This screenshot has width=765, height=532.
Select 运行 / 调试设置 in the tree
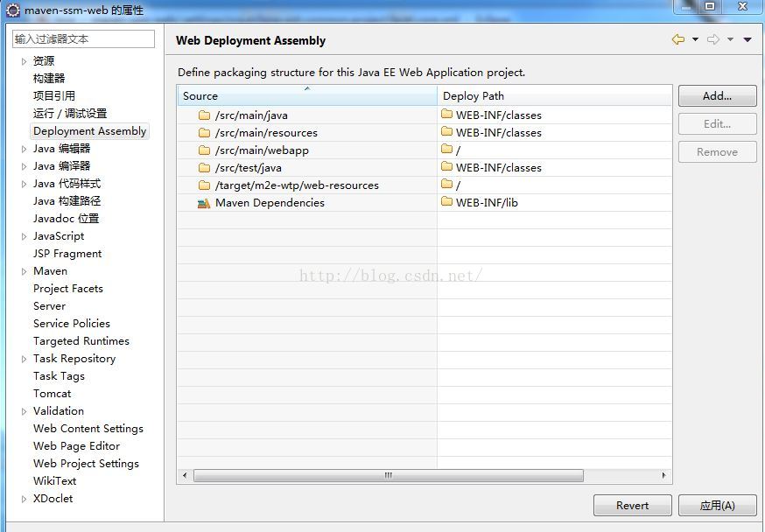pos(70,114)
